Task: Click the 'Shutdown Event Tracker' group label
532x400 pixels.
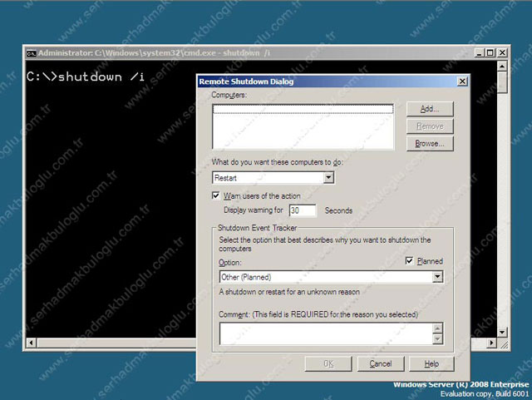Action: (257, 228)
